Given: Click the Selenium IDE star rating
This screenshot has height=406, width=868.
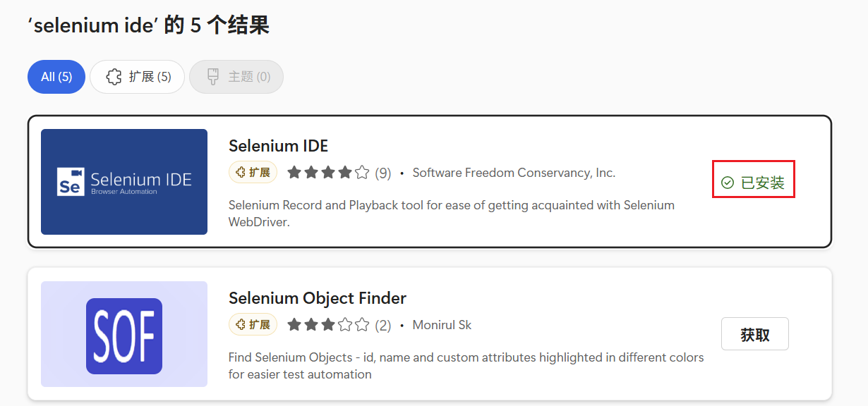Looking at the screenshot, I should click(x=328, y=173).
